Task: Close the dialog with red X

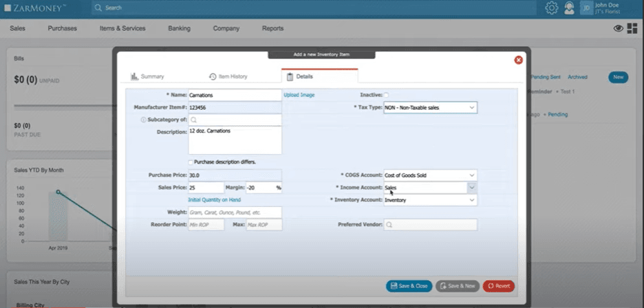Action: pos(519,60)
